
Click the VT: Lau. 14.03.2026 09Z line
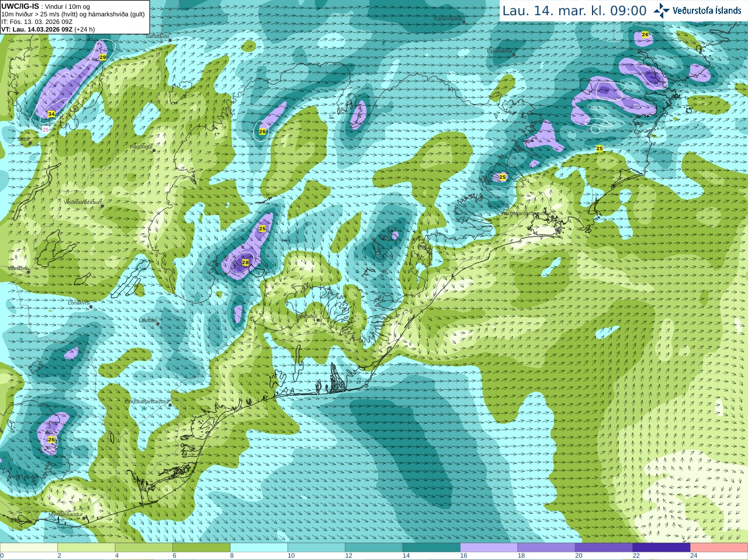[x=37, y=29]
